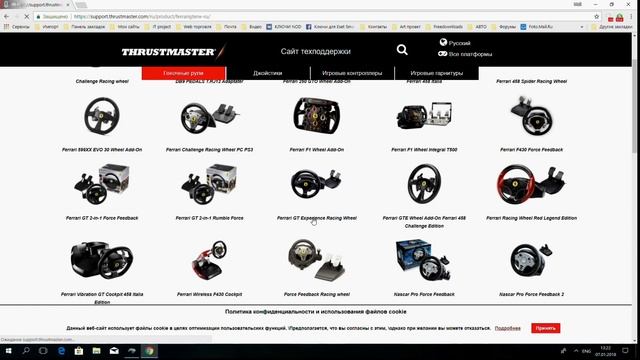The width and height of the screenshot is (640, 360).
Task: Accept cookies with the red Принять button
Action: (x=546, y=328)
